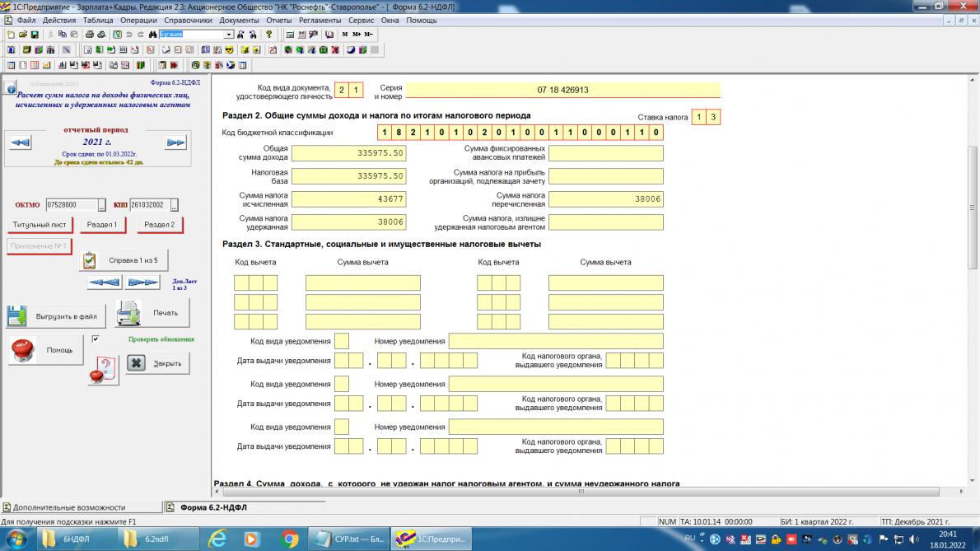This screenshot has width=980, height=551.
Task: Click the red help question document icon
Action: click(x=103, y=370)
